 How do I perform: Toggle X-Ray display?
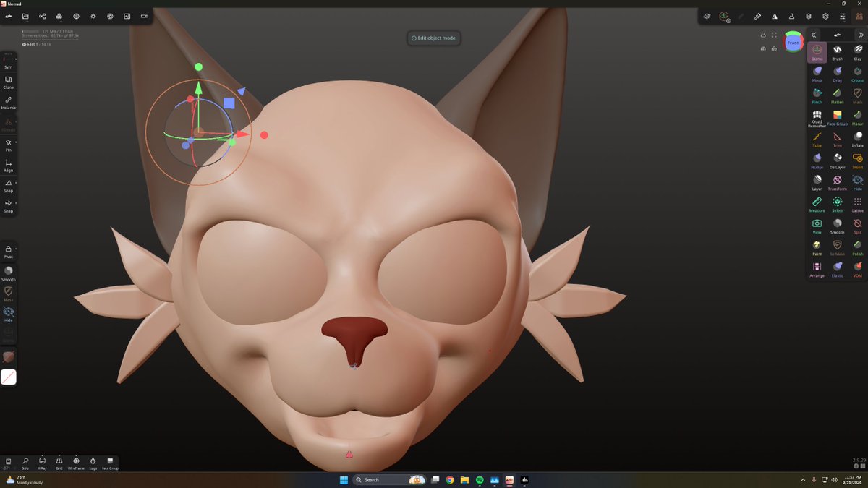42,463
